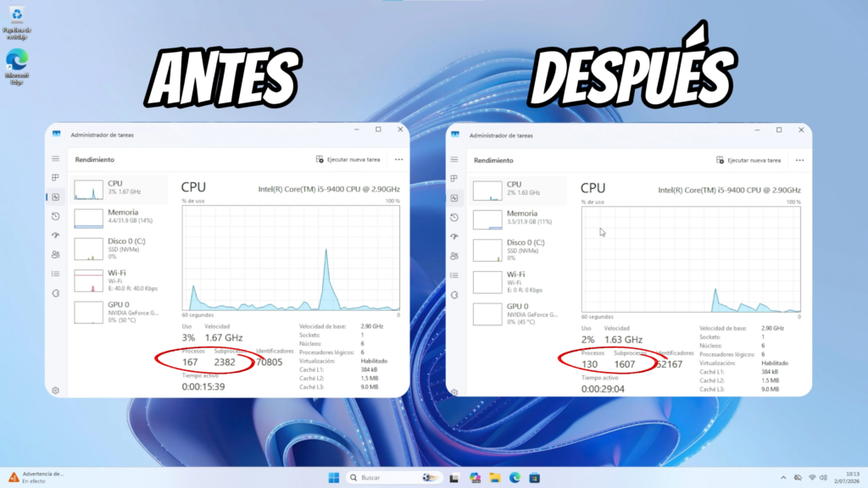
Task: Select Memoria 3.5/31.9 GB in right window
Action: 519,218
